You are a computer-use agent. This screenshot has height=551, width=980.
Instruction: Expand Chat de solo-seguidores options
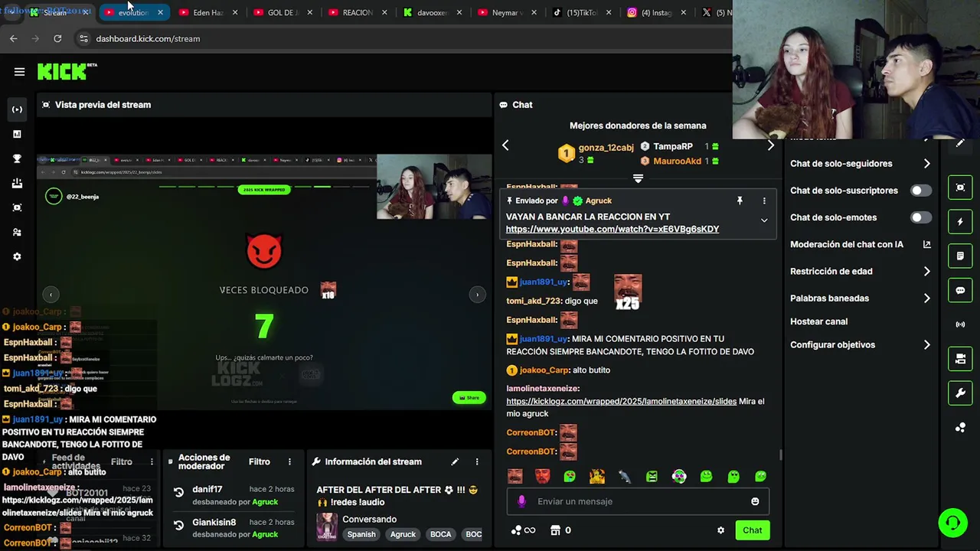tap(926, 164)
